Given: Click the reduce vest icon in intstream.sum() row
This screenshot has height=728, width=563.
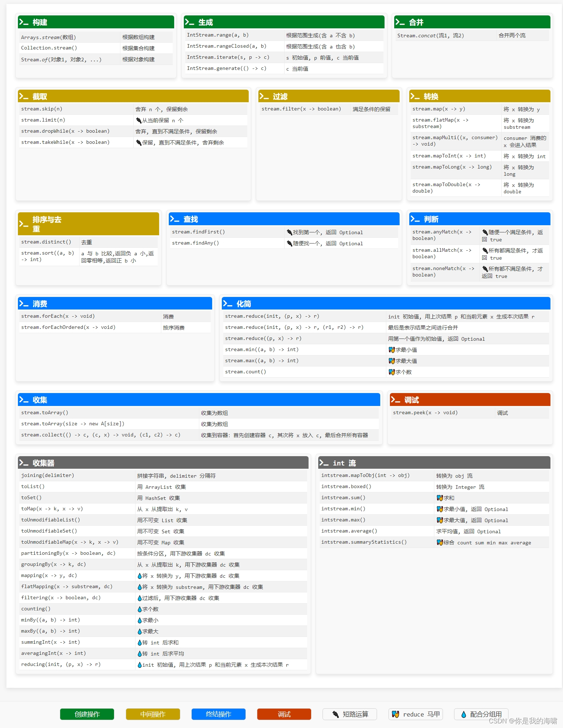Looking at the screenshot, I should 440,498.
